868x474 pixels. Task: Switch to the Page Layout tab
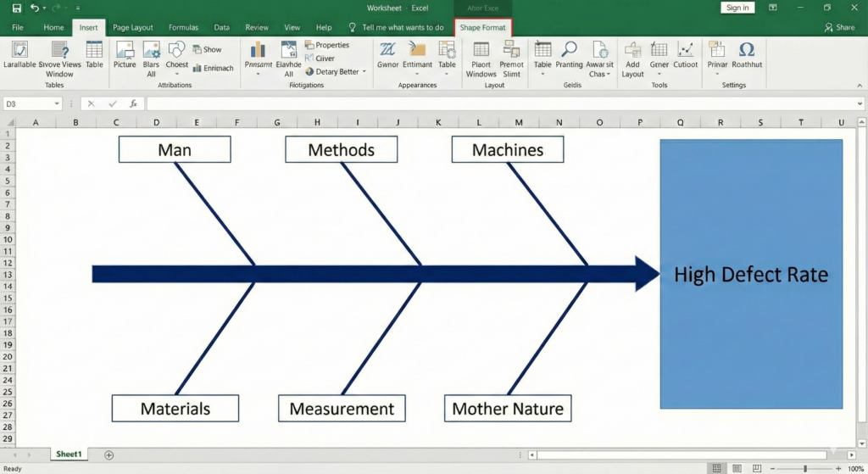pos(133,27)
